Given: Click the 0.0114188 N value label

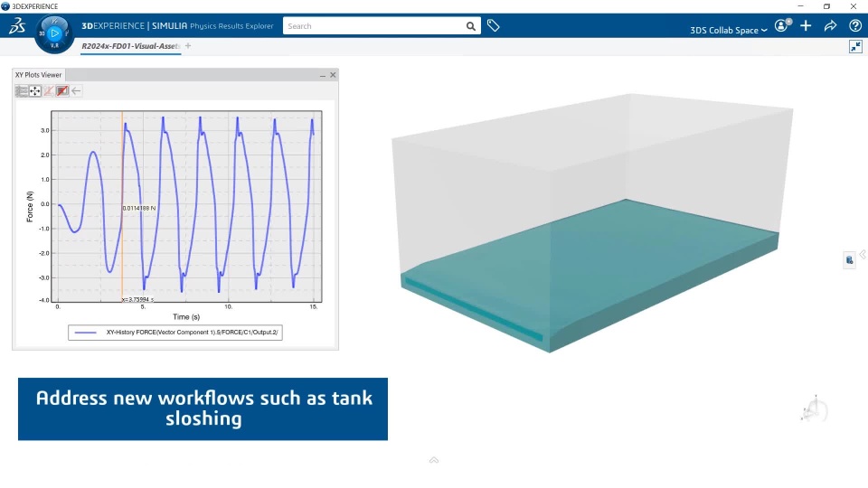Looking at the screenshot, I should click(139, 208).
